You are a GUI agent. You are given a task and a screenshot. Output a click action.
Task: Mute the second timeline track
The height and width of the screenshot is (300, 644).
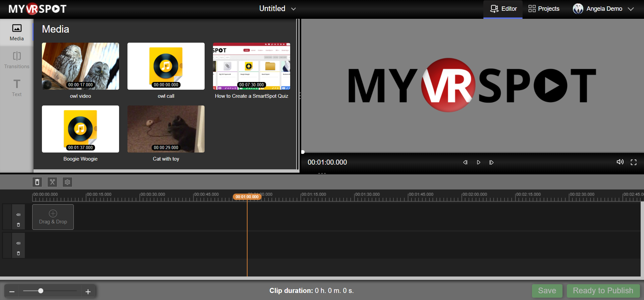pyautogui.click(x=18, y=243)
